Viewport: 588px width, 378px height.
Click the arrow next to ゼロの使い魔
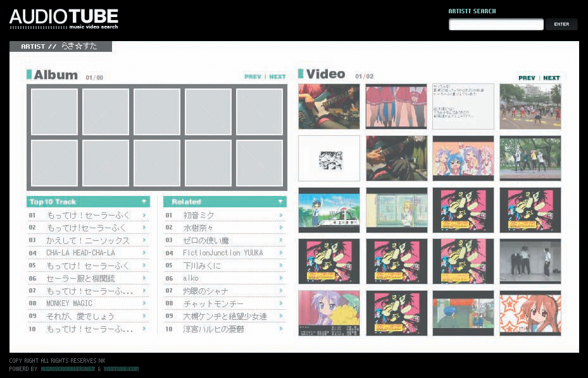pos(281,240)
